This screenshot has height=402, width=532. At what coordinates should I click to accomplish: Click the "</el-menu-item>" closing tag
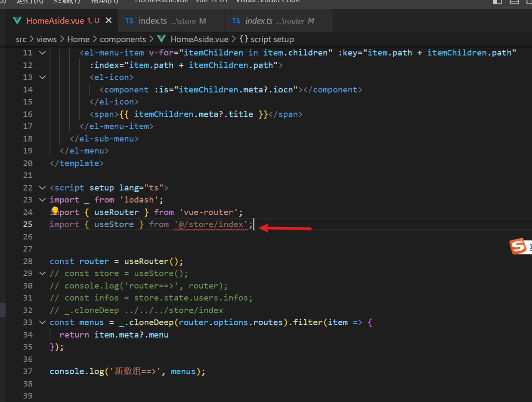(x=117, y=126)
